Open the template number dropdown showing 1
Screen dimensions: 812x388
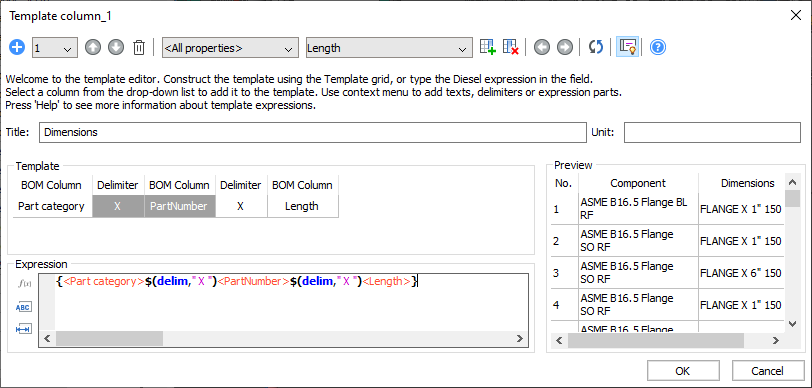[55, 48]
